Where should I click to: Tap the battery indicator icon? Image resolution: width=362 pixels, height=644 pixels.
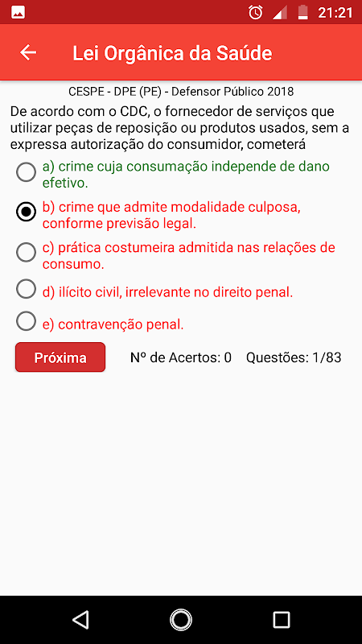click(303, 12)
